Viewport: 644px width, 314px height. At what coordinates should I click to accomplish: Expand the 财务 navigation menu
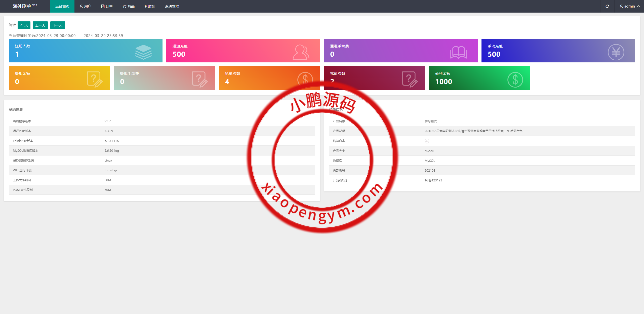(x=149, y=6)
